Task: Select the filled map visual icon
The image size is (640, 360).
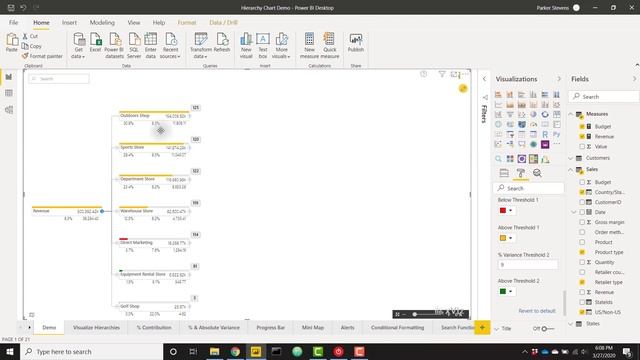Action: click(x=522, y=124)
